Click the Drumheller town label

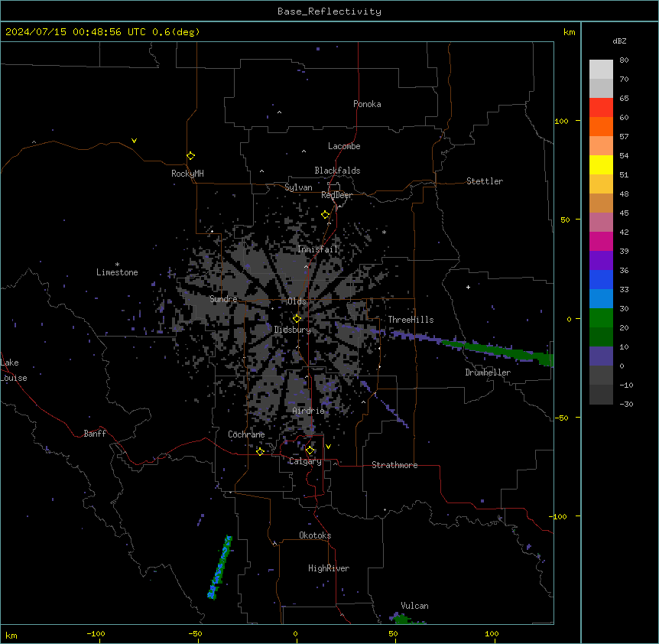pos(488,372)
